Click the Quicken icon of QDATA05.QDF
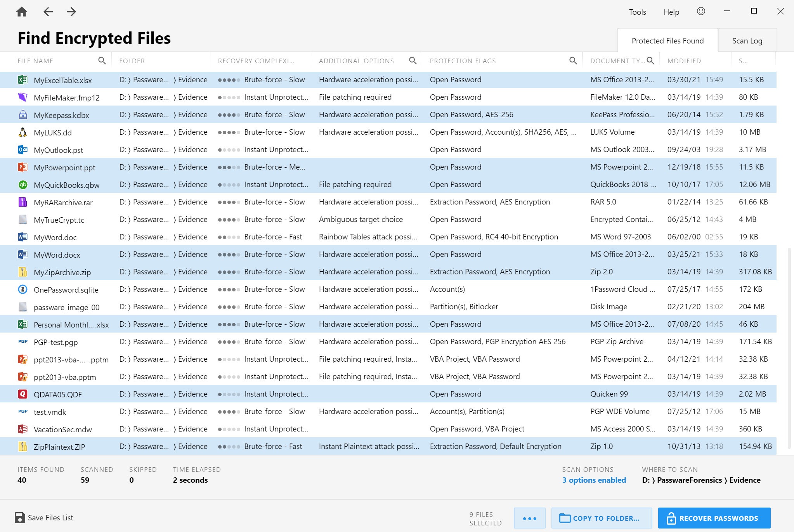Image resolution: width=794 pixels, height=532 pixels. (x=23, y=394)
